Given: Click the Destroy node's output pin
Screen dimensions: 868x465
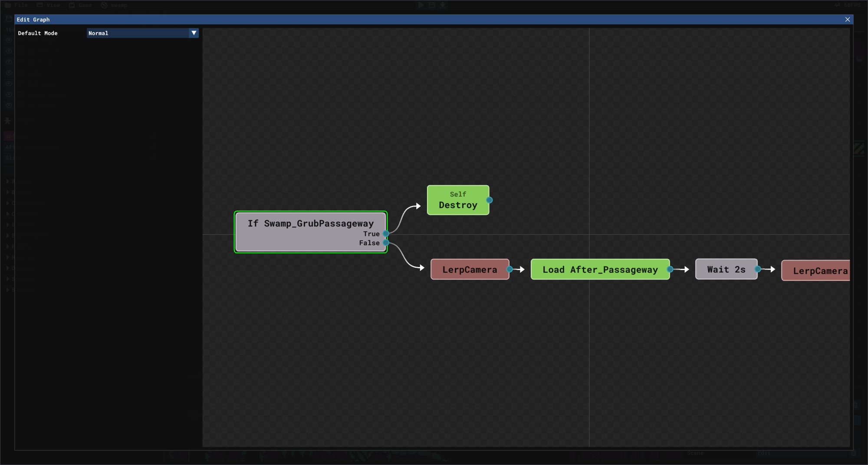Looking at the screenshot, I should point(489,200).
